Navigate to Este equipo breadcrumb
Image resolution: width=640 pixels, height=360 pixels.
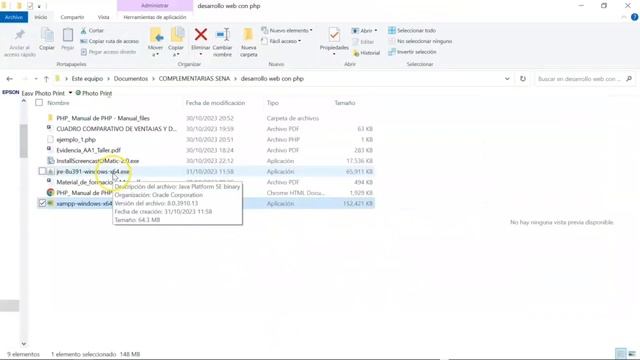(x=87, y=78)
